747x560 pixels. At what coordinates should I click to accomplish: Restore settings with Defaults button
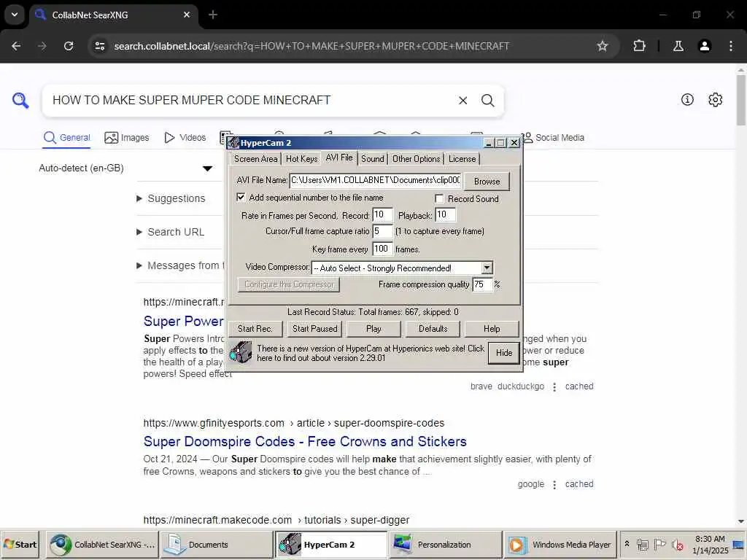pos(433,329)
